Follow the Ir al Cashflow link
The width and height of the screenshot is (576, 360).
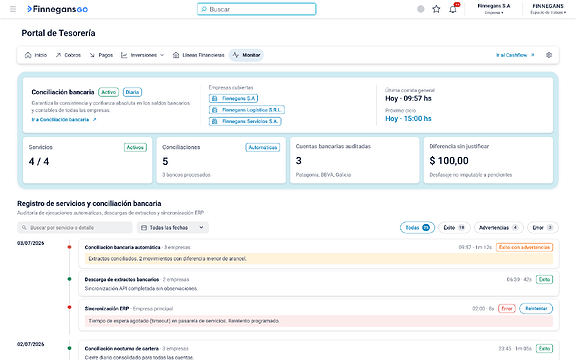515,55
